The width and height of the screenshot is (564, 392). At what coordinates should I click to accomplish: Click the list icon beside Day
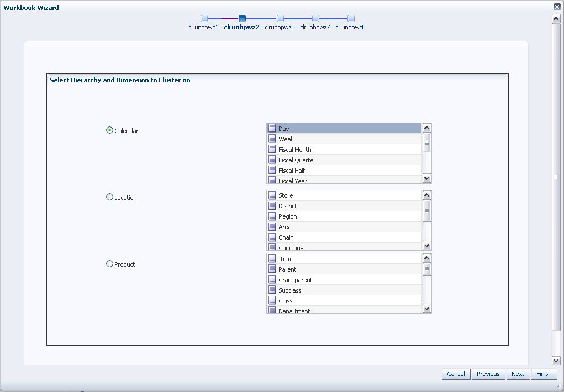272,129
